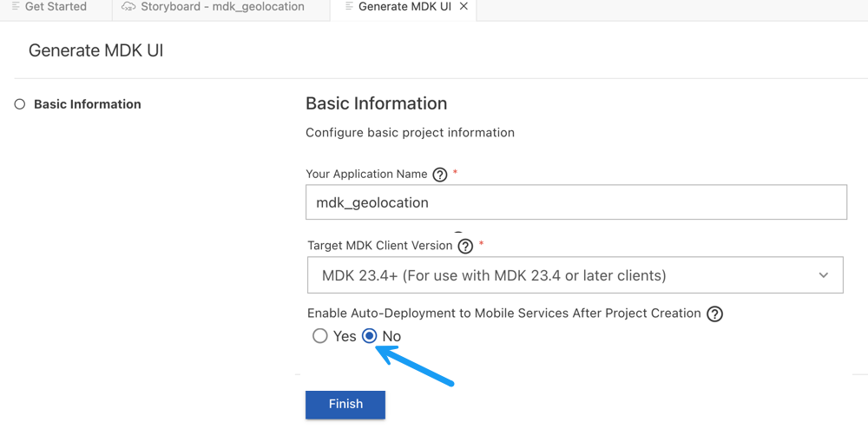
Task: Open the Target MDK Client Version dropdown
Action: 575,274
